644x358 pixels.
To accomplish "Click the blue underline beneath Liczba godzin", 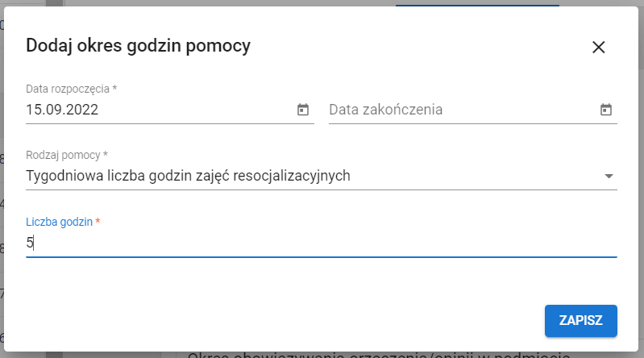I will click(x=322, y=256).
